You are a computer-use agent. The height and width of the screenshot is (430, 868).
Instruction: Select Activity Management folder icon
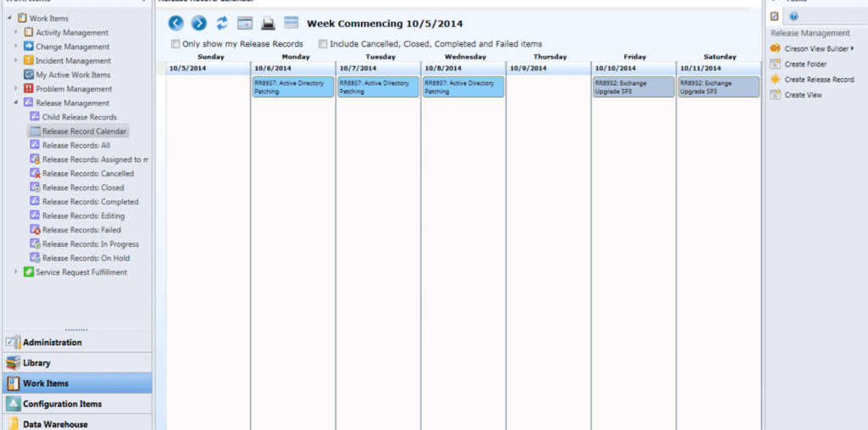pyautogui.click(x=28, y=32)
